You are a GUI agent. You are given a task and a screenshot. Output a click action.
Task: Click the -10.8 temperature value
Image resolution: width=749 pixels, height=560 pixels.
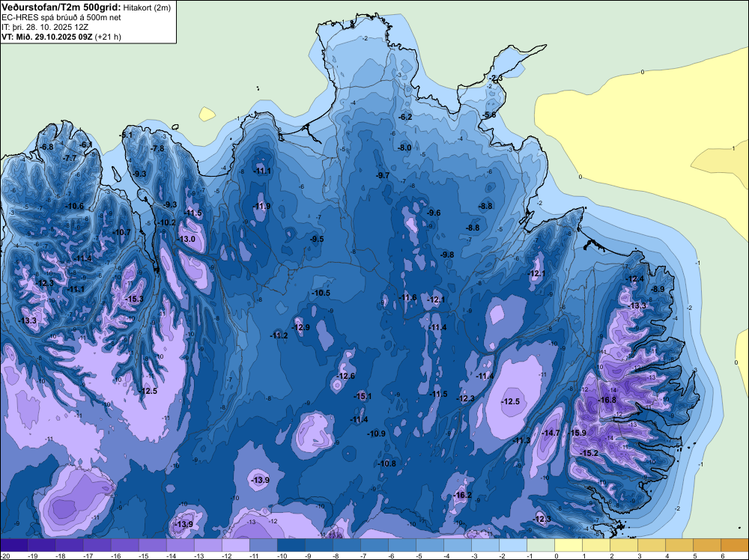(x=387, y=463)
